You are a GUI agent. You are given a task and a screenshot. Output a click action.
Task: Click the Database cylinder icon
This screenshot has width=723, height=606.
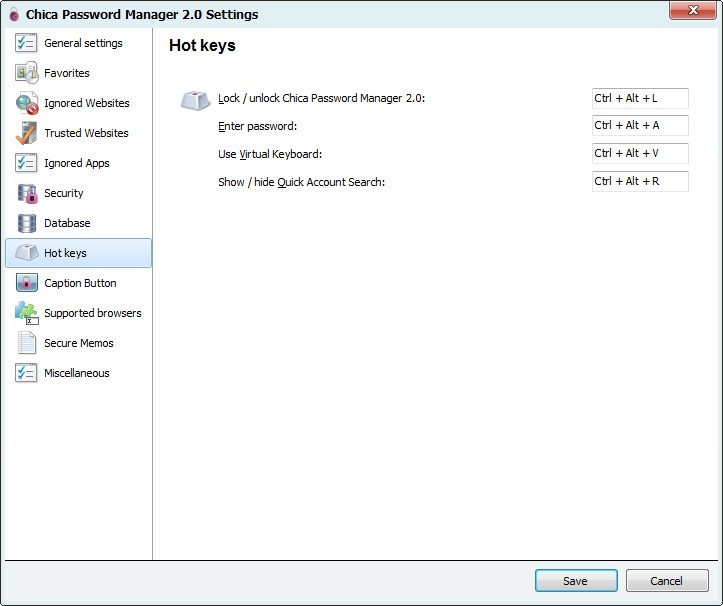click(27, 223)
